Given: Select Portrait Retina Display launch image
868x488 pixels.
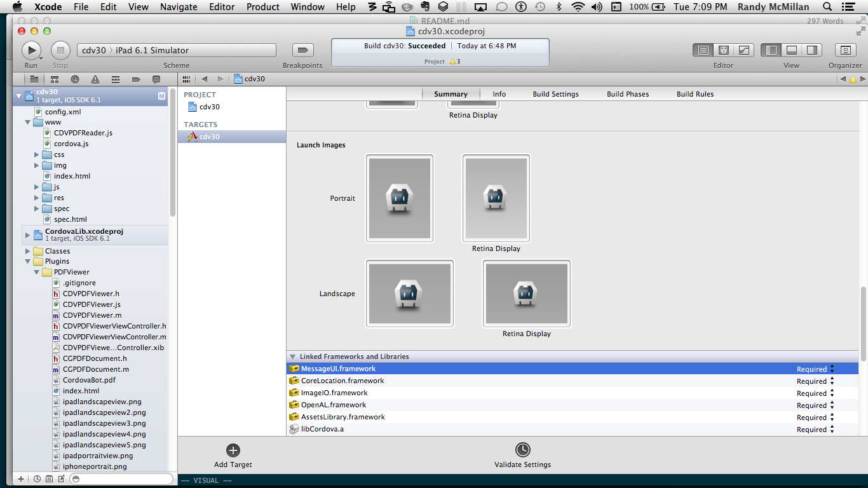Looking at the screenshot, I should pyautogui.click(x=496, y=198).
